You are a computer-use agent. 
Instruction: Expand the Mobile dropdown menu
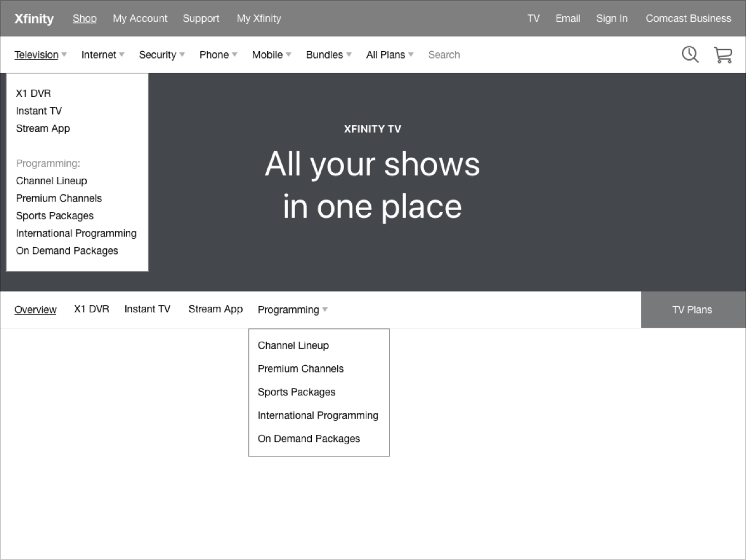point(271,55)
